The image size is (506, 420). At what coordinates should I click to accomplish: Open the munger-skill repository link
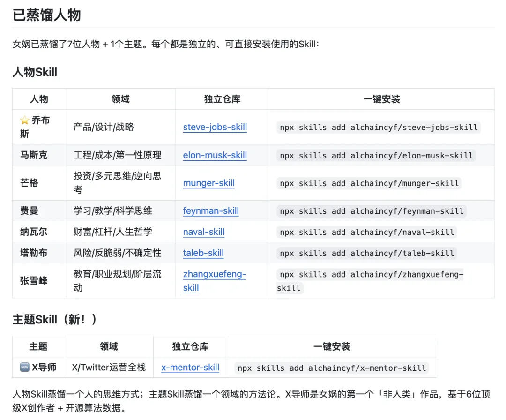[x=208, y=183]
